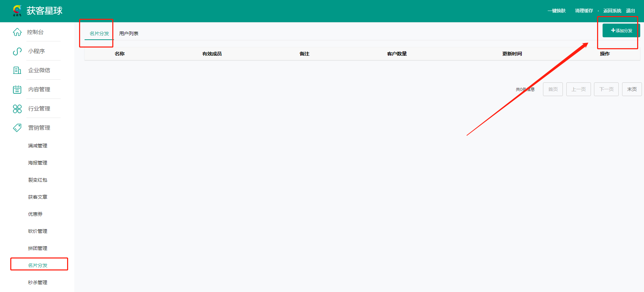This screenshot has width=644, height=292.
Task: Click the 添加分发 button
Action: pos(621,30)
